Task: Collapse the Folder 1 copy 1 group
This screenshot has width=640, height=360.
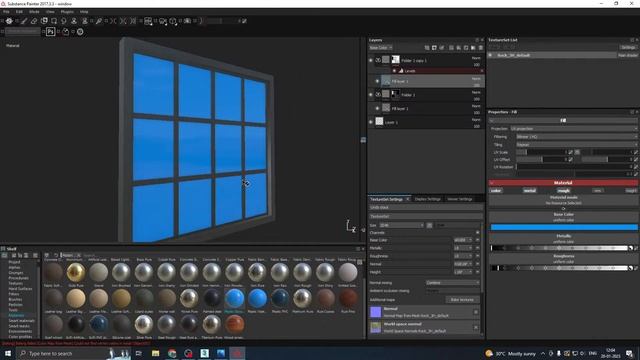Action: pyautogui.click(x=378, y=60)
